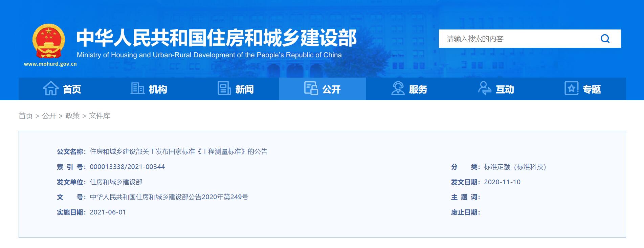The height and width of the screenshot is (248, 644).
Task: Open the 互动 navigation tab
Action: pos(496,89)
